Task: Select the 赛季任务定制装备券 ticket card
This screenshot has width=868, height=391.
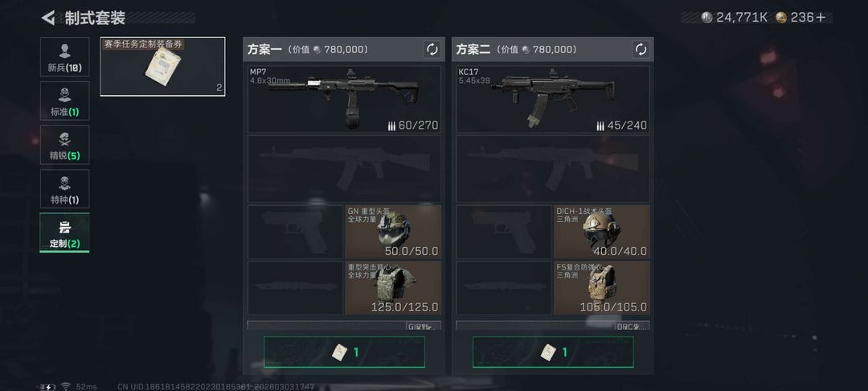Action: [x=162, y=67]
